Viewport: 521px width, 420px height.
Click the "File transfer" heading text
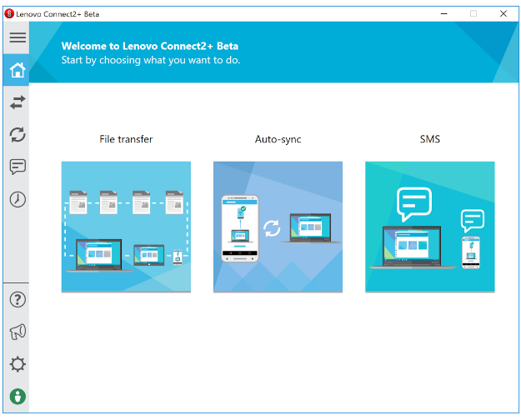coord(126,139)
